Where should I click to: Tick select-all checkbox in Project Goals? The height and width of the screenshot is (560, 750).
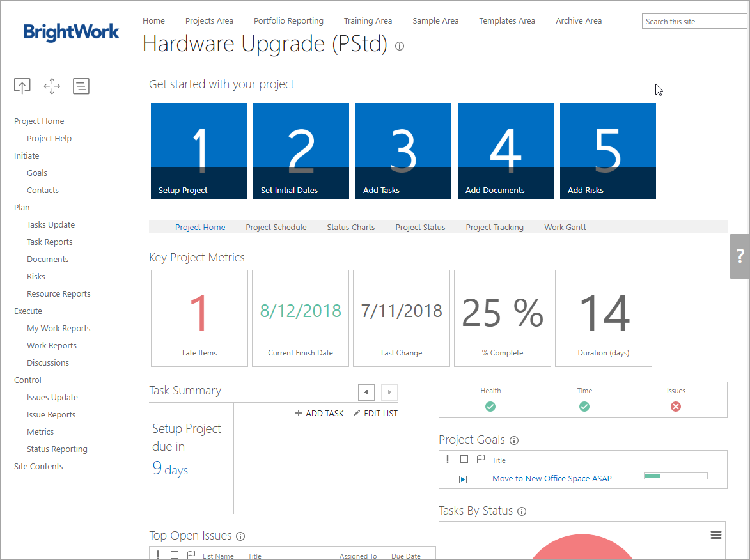[x=464, y=459]
